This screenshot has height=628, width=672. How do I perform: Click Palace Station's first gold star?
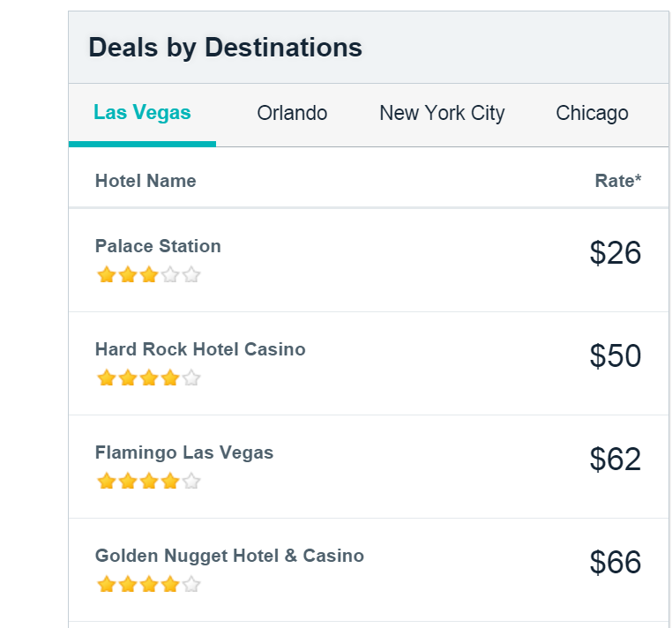click(107, 275)
